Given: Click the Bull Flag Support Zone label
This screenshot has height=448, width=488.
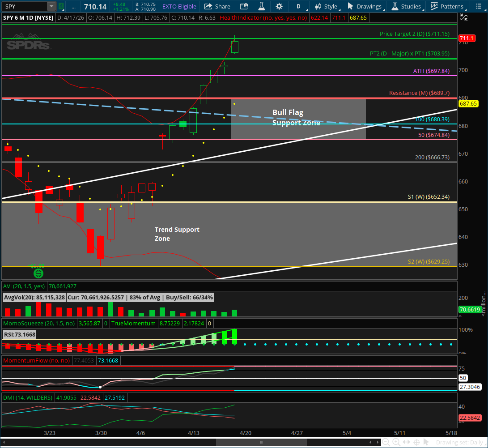Looking at the screenshot, I should (296, 117).
